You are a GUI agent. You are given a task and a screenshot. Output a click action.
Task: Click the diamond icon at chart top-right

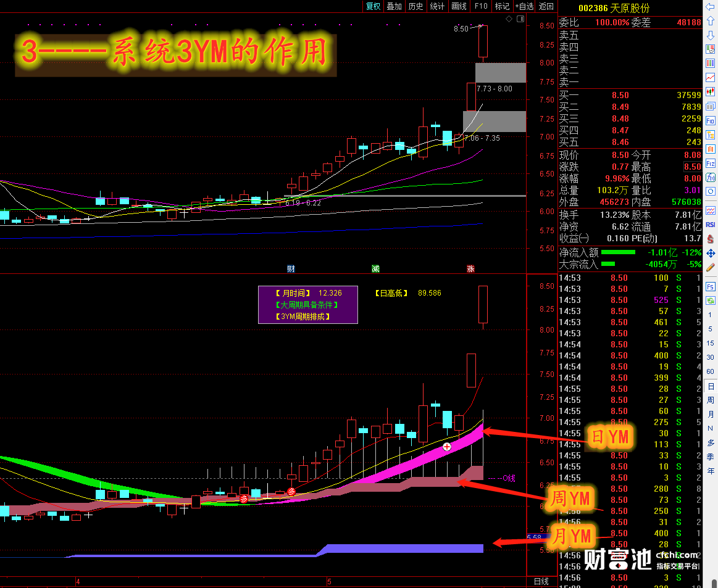pyautogui.click(x=509, y=19)
